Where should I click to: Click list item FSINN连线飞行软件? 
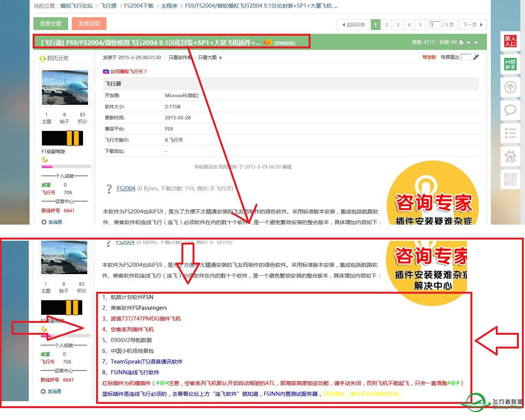pyautogui.click(x=135, y=372)
